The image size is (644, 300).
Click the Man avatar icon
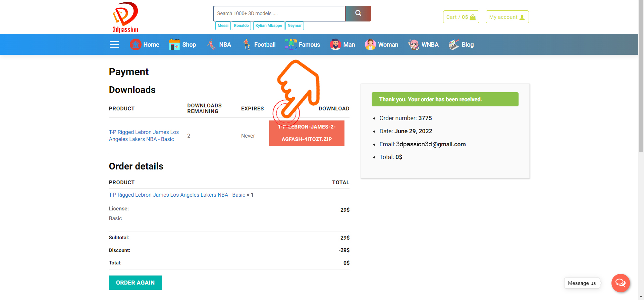[x=335, y=45]
